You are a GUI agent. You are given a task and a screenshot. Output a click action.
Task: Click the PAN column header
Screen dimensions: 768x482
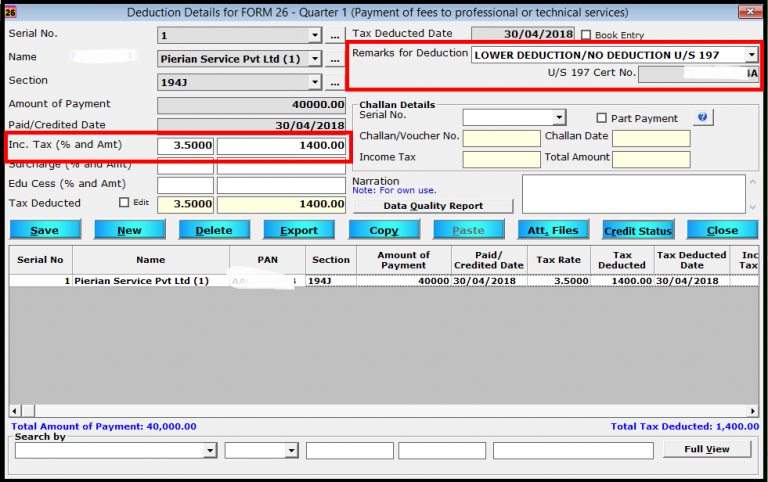click(267, 260)
